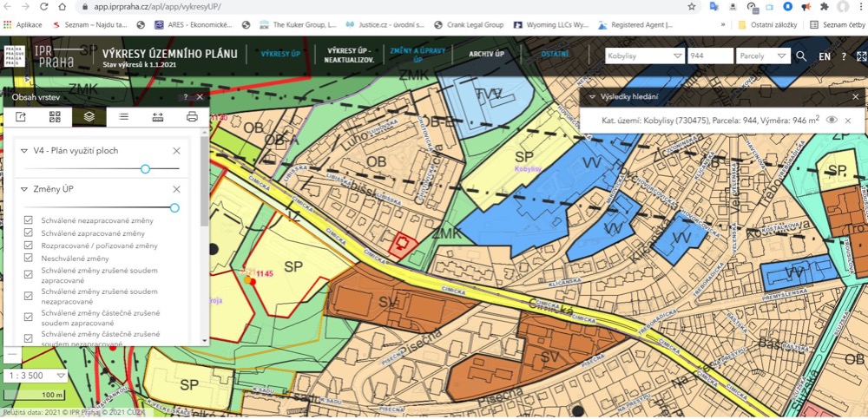This screenshot has width=868, height=419.
Task: Select the layers stack icon tab
Action: (x=89, y=117)
